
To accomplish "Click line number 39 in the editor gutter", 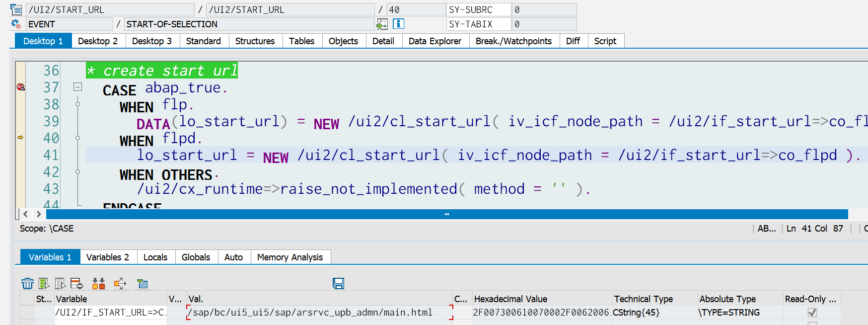I will coord(51,121).
